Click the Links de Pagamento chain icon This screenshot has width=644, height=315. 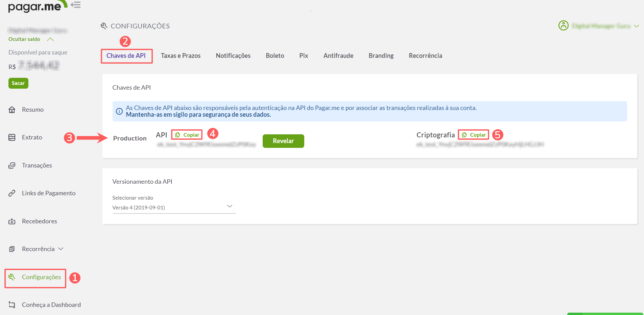pos(12,193)
